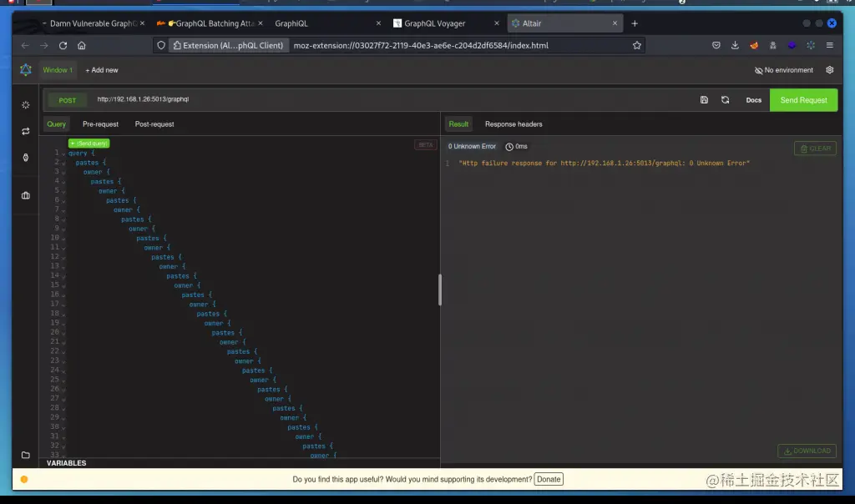Click the Send Request button

click(x=803, y=100)
